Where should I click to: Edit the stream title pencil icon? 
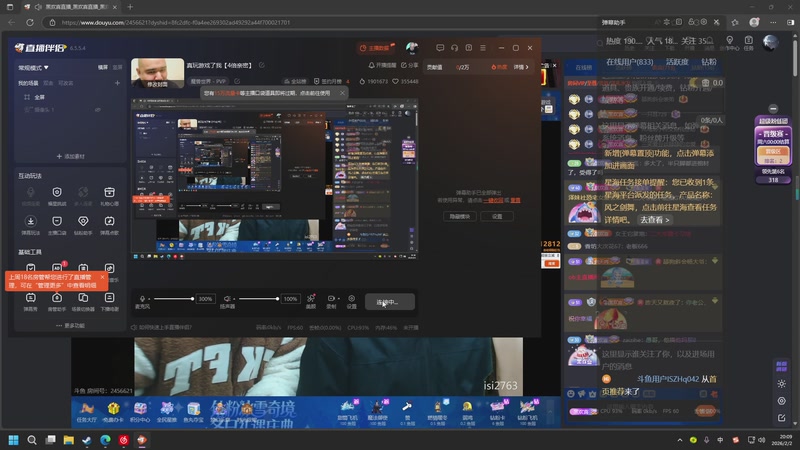(262, 65)
